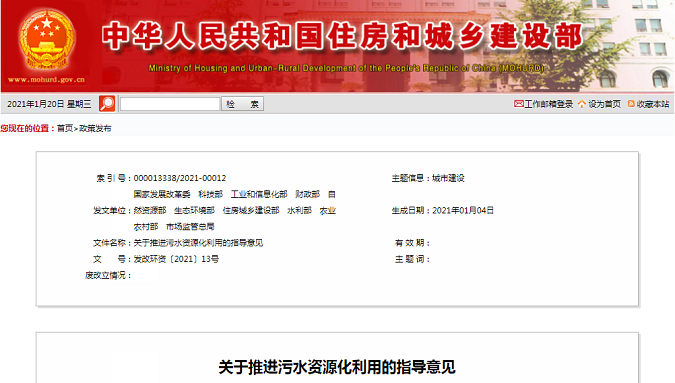This screenshot has width=675, height=383.
Task: Click the 检索 search button
Action: pyautogui.click(x=242, y=104)
